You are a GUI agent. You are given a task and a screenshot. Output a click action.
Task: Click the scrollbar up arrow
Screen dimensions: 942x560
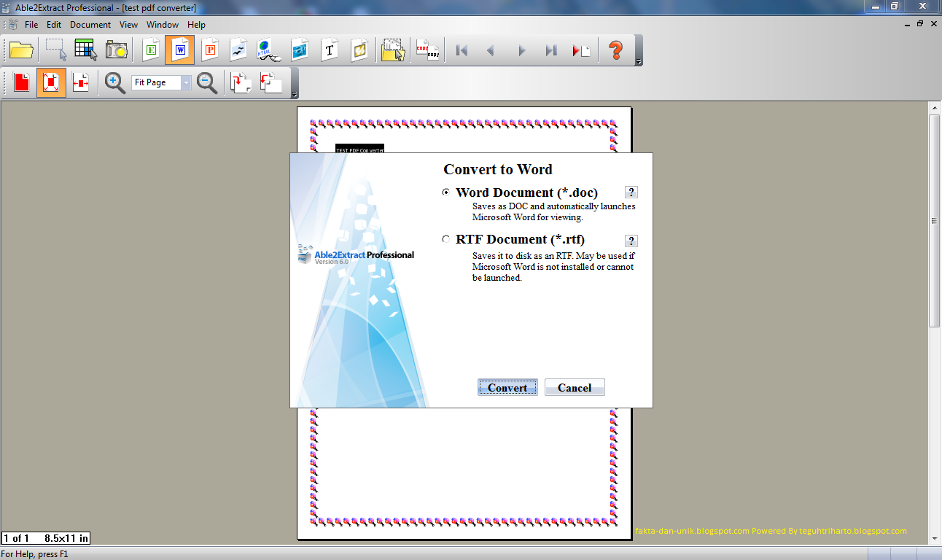tap(935, 107)
